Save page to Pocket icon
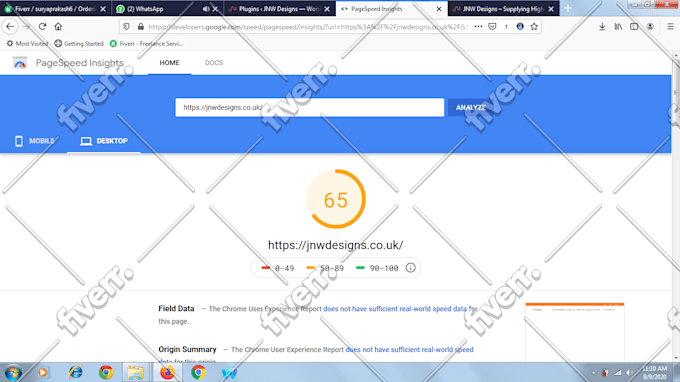 [492, 26]
